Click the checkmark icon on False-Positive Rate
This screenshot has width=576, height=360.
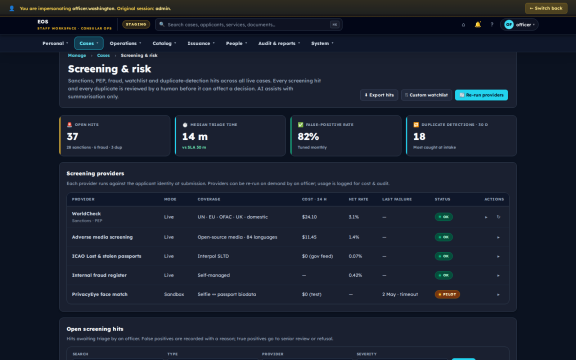click(300, 125)
